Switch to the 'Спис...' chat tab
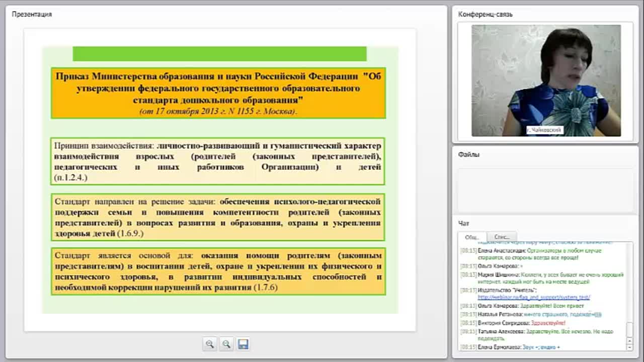The height and width of the screenshot is (362, 644). (x=502, y=237)
